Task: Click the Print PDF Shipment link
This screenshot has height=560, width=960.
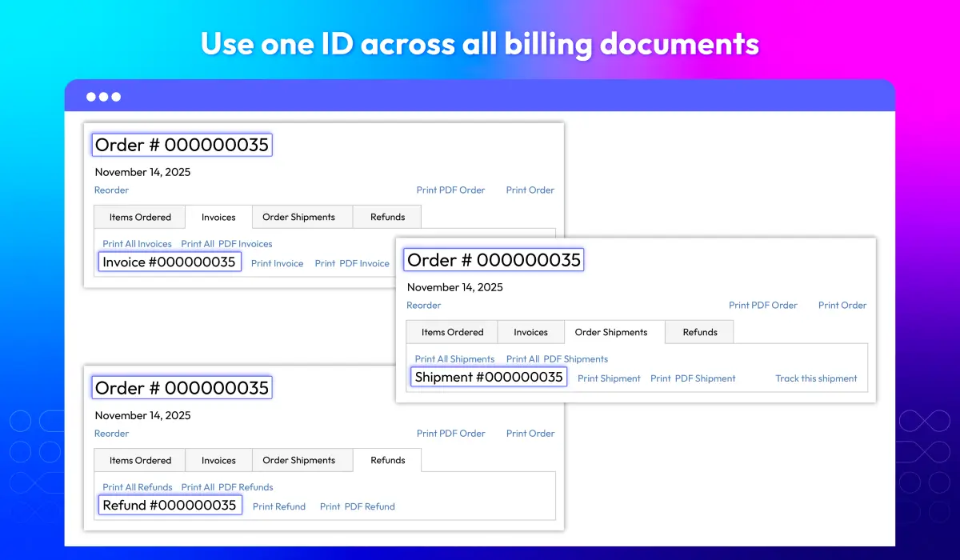Action: click(x=693, y=378)
